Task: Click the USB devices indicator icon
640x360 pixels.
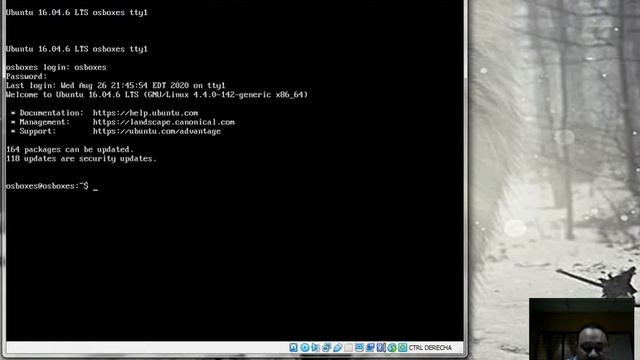Action: (x=338, y=347)
